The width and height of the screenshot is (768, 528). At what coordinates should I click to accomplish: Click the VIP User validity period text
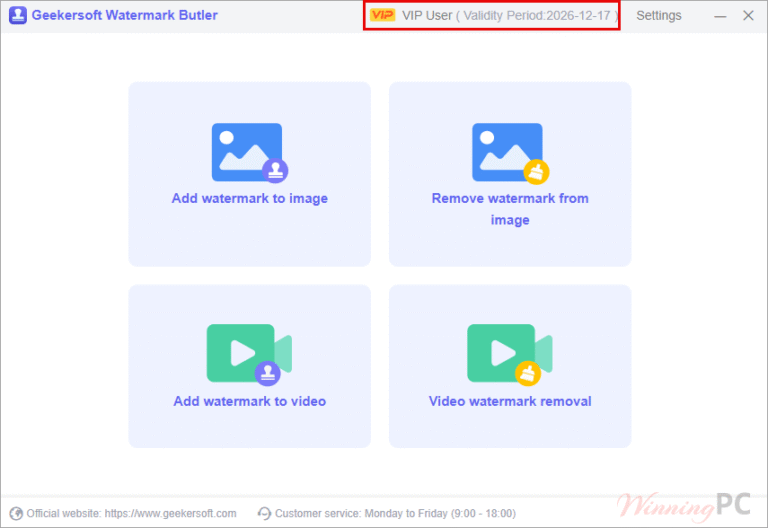tap(510, 16)
